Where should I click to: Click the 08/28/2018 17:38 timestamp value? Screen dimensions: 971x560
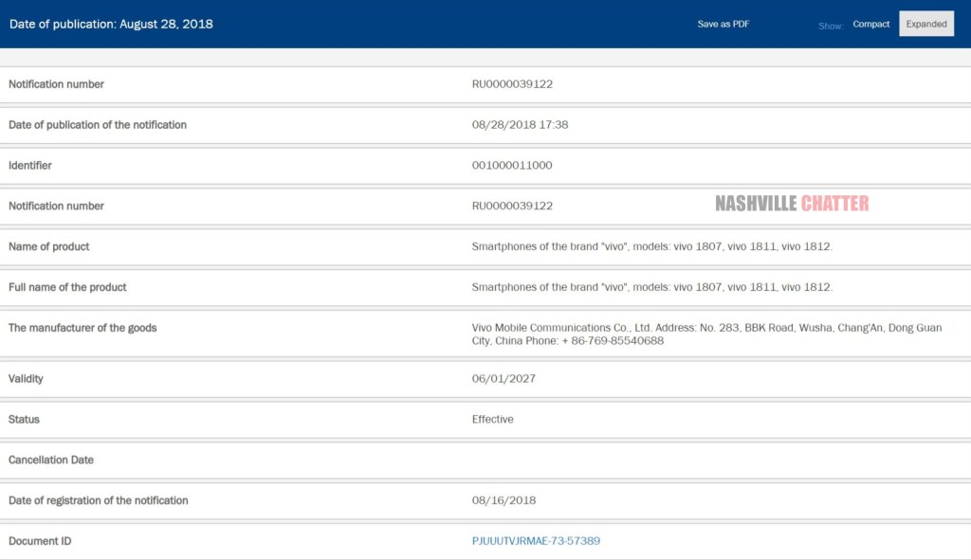[520, 125]
